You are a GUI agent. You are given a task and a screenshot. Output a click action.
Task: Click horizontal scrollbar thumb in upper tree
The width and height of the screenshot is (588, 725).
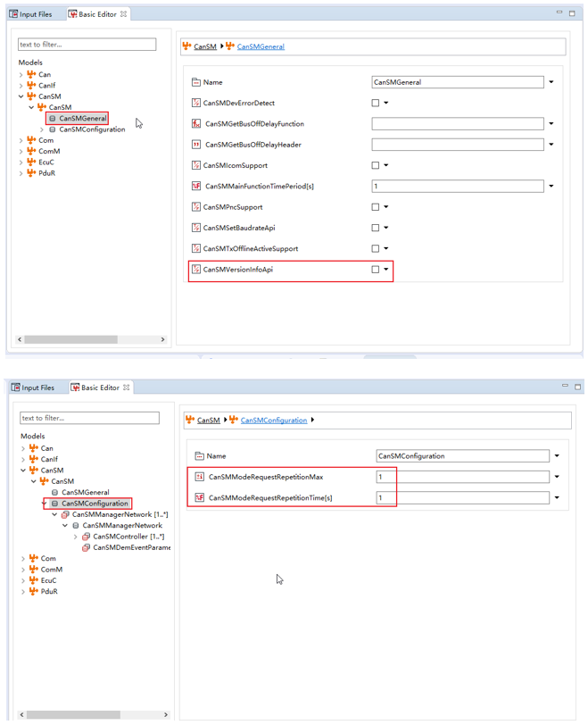pos(70,339)
